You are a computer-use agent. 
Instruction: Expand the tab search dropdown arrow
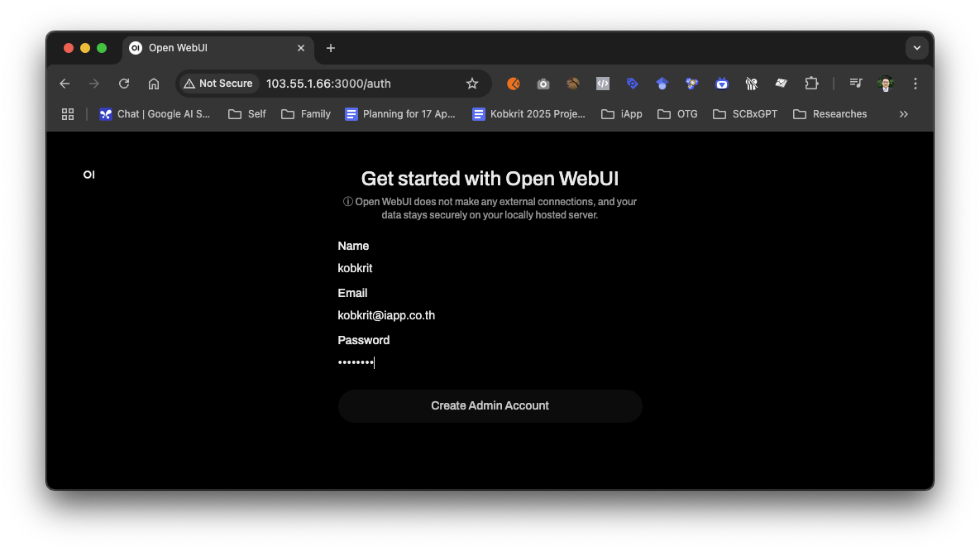(x=916, y=48)
